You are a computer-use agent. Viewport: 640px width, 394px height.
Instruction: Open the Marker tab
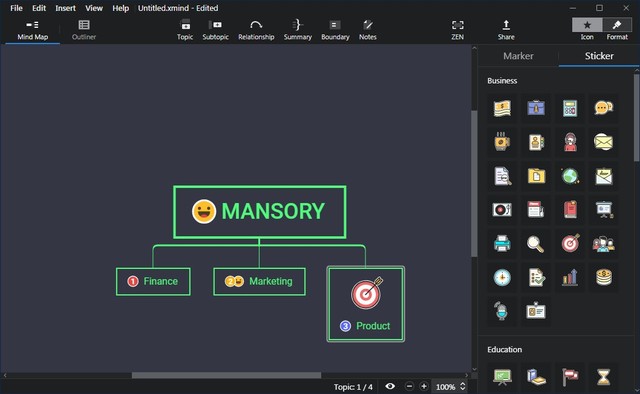pyautogui.click(x=518, y=56)
